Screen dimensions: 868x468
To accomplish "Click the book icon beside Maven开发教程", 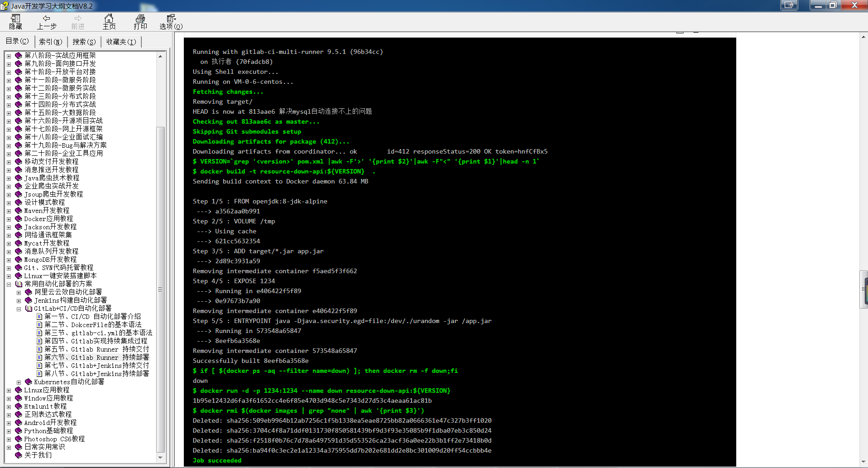I will point(19,211).
